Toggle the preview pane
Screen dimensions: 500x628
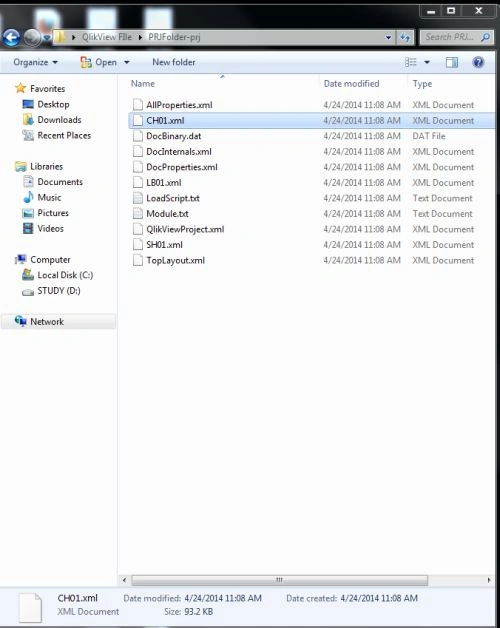452,62
